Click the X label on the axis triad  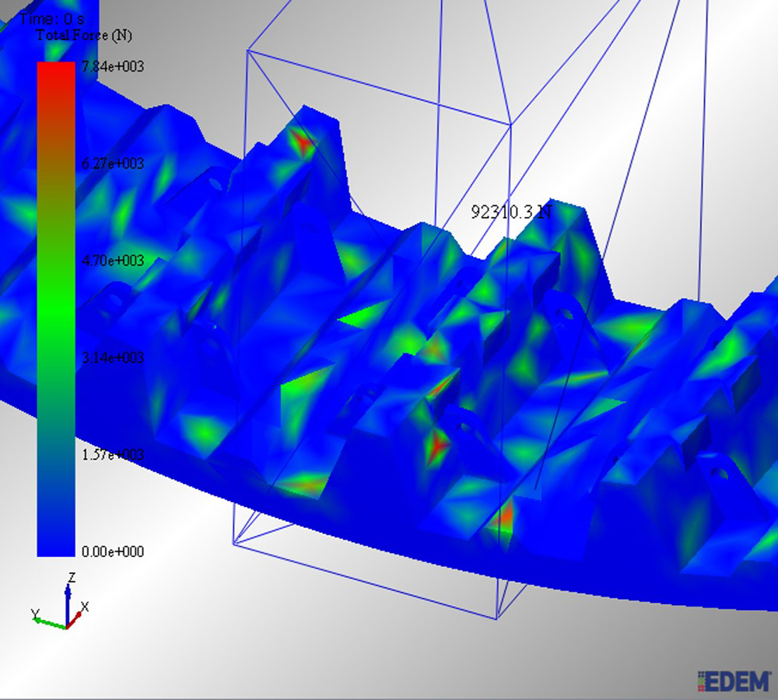point(85,607)
